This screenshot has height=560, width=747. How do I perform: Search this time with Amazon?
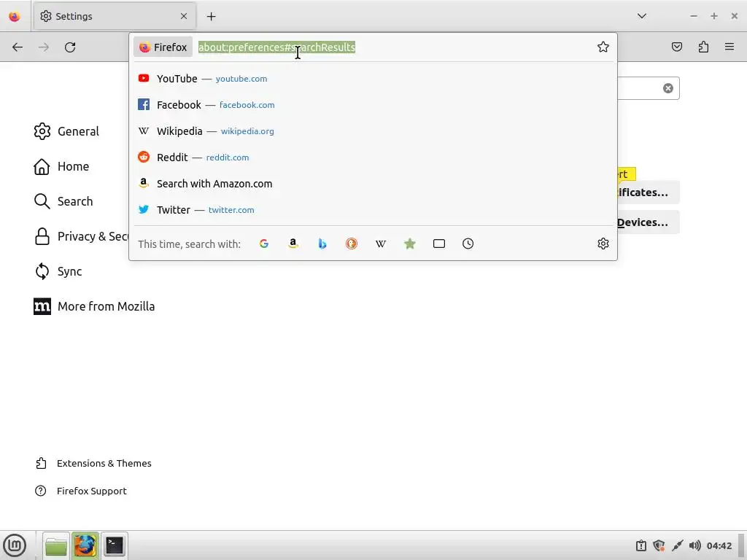pos(293,244)
